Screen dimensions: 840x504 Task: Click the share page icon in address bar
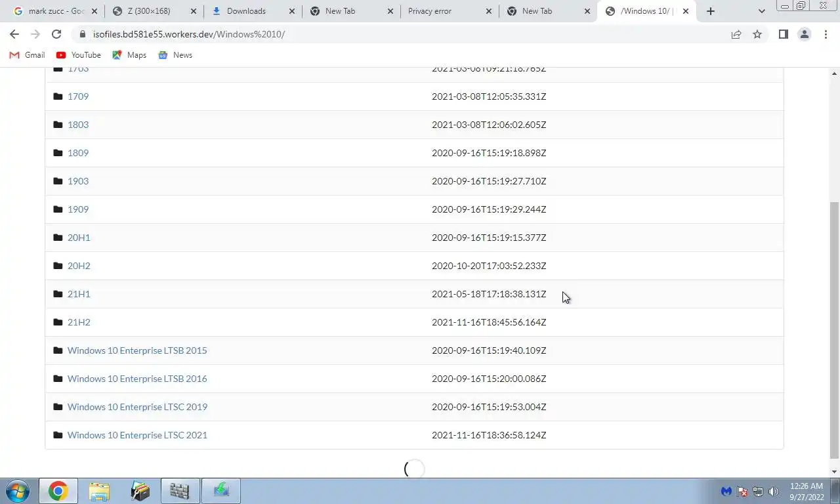coord(736,34)
